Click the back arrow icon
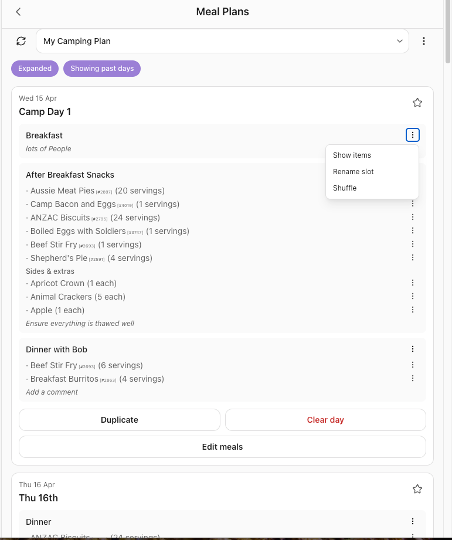The width and height of the screenshot is (452, 540). (x=18, y=12)
